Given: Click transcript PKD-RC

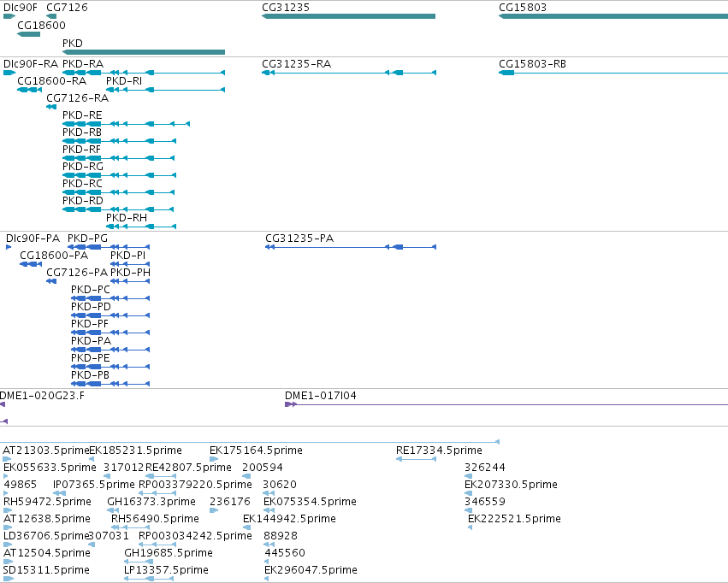Looking at the screenshot, I should point(118,192).
